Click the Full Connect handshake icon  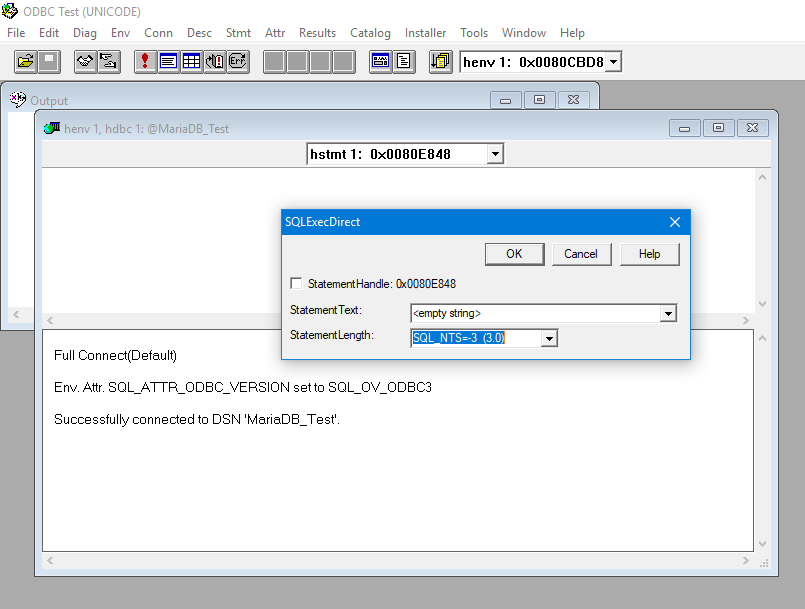tap(86, 62)
